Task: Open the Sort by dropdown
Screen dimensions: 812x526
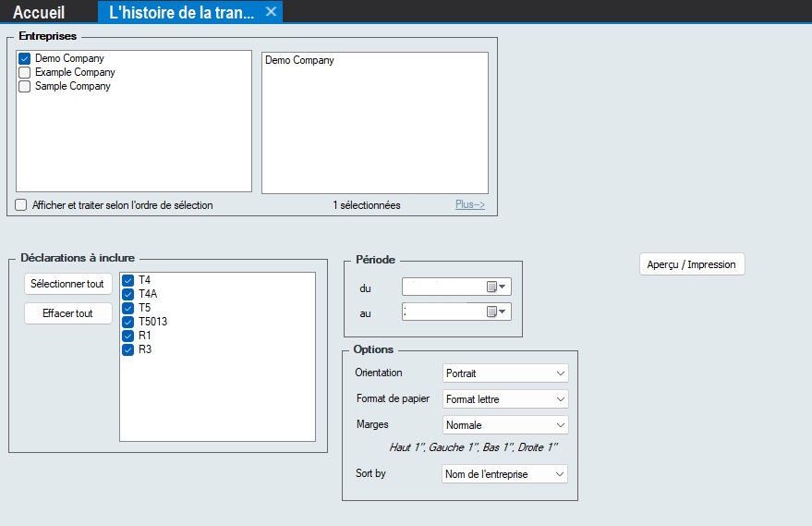Action: point(504,474)
